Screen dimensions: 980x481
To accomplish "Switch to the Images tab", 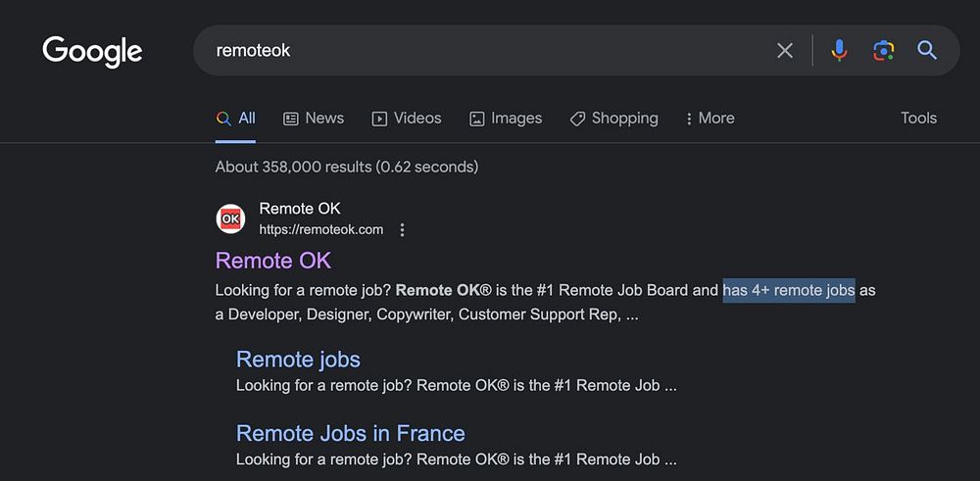I will pos(506,119).
